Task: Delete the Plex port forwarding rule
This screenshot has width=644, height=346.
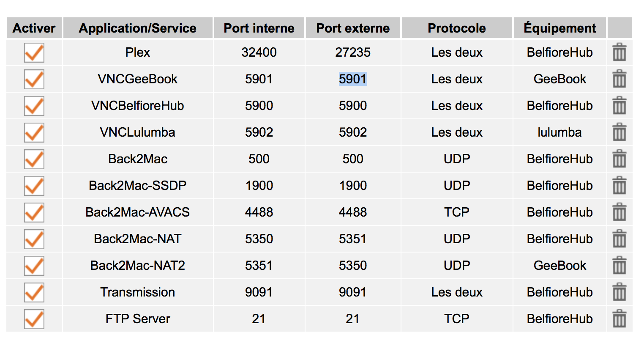Action: pos(619,52)
